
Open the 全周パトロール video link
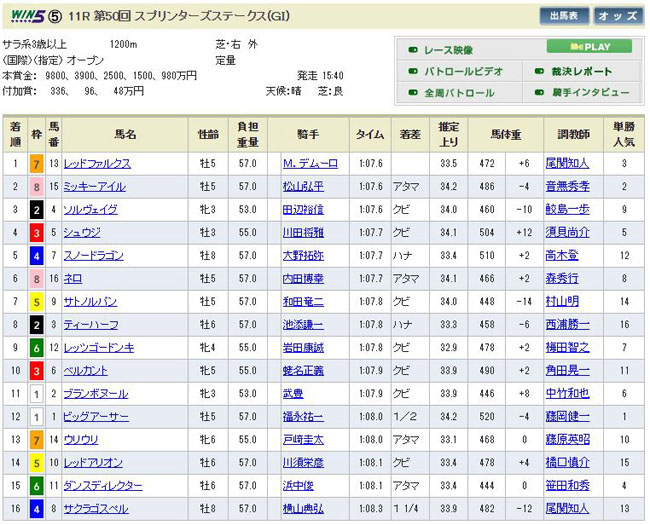click(x=459, y=93)
